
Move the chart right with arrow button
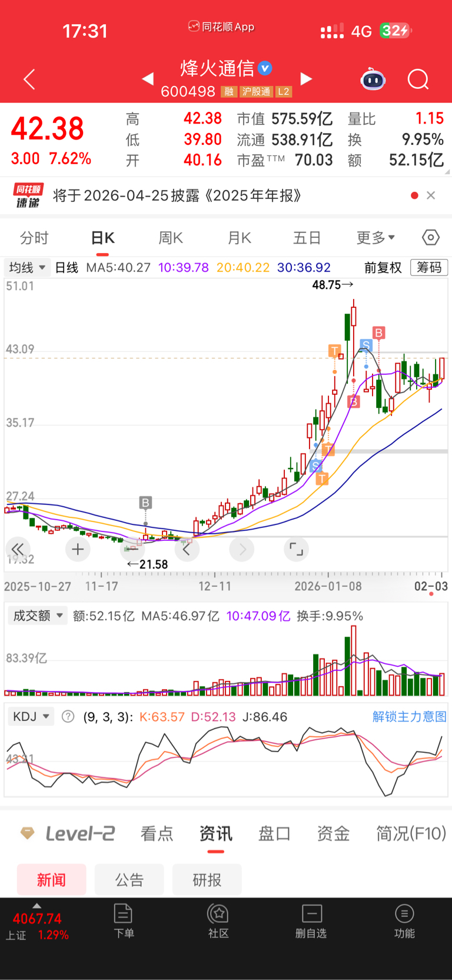pos(242,549)
